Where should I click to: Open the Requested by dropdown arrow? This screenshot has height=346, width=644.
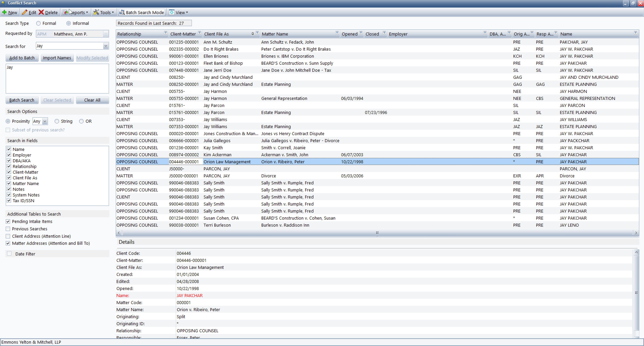tap(106, 34)
